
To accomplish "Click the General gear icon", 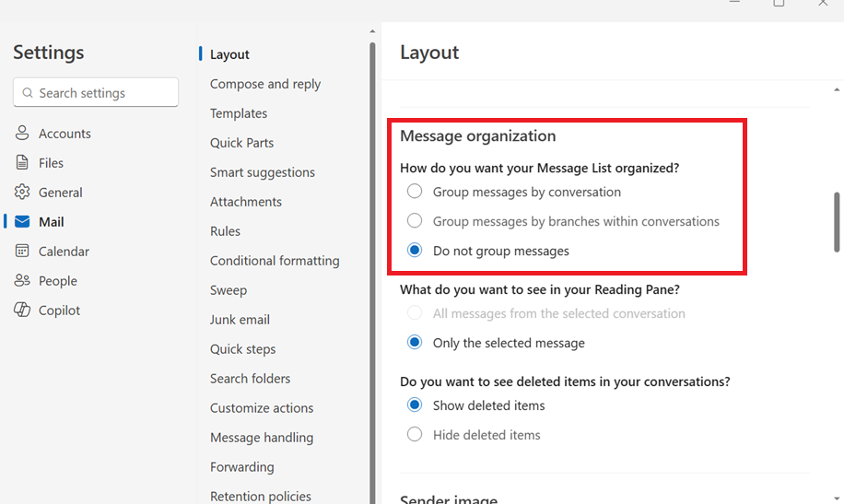I will coord(22,192).
